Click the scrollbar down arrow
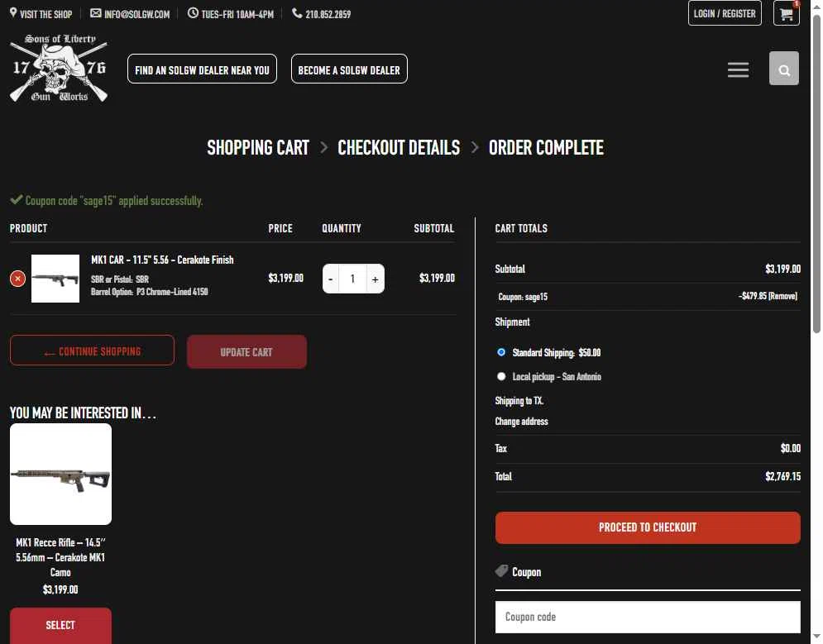The width and height of the screenshot is (823, 644). pyautogui.click(x=816, y=637)
